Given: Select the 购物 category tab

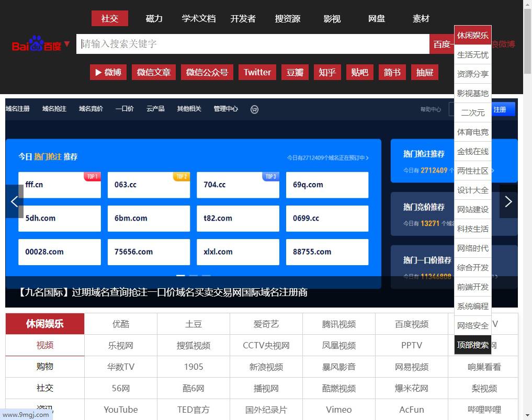Looking at the screenshot, I should (45, 367).
